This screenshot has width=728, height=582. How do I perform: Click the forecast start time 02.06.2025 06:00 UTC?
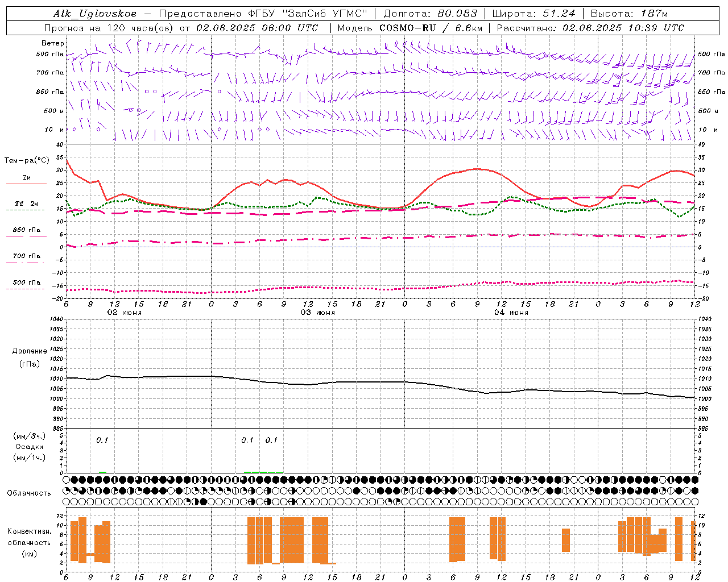pyautogui.click(x=257, y=28)
